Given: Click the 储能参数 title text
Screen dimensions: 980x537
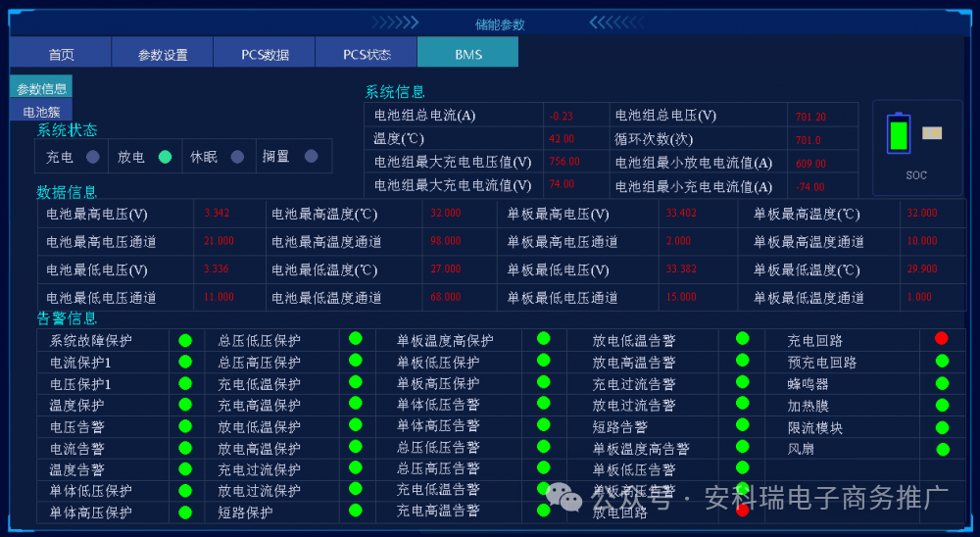Looking at the screenshot, I should coord(500,24).
